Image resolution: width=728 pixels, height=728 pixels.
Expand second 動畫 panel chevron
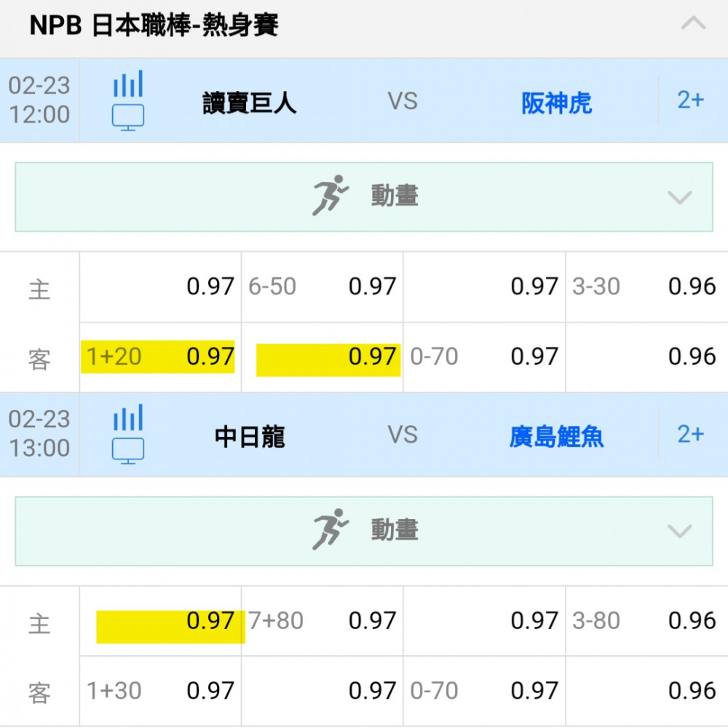click(x=680, y=531)
